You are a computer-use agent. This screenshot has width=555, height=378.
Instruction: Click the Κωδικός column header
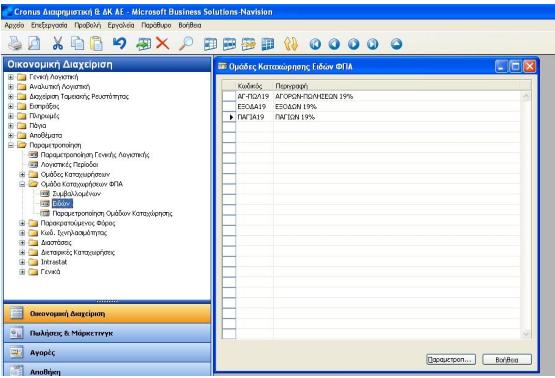pos(254,86)
